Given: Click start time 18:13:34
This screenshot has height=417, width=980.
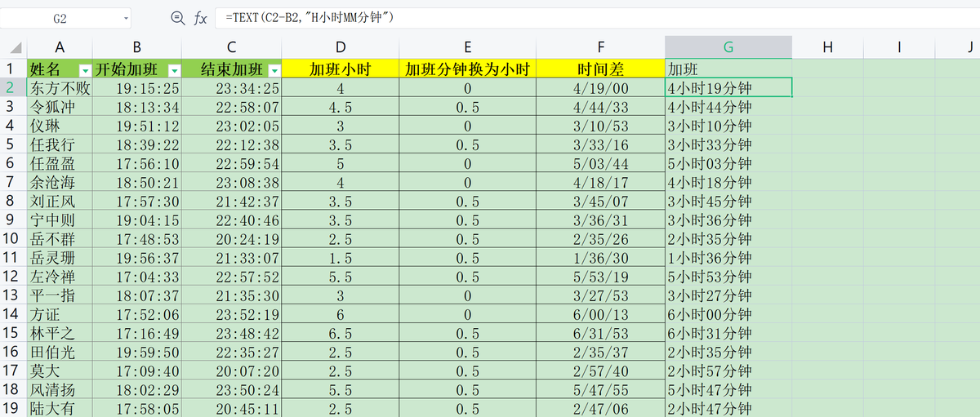Looking at the screenshot, I should click(x=137, y=106).
